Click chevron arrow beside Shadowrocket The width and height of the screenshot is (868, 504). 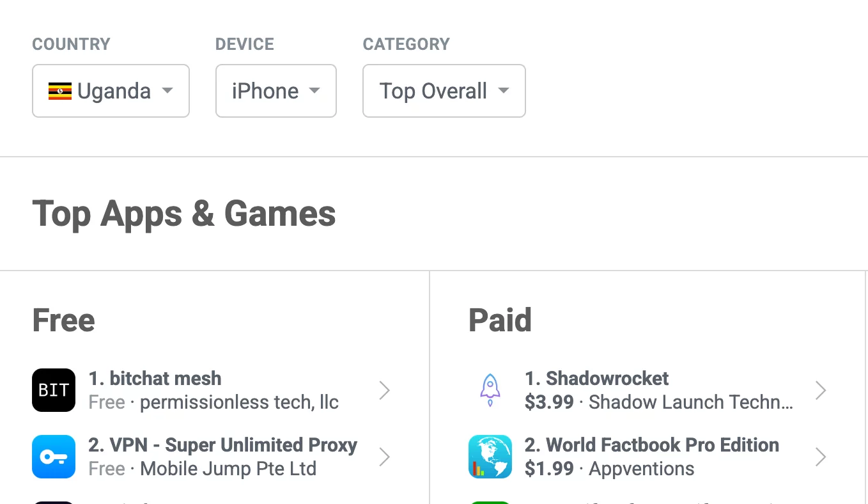(821, 390)
